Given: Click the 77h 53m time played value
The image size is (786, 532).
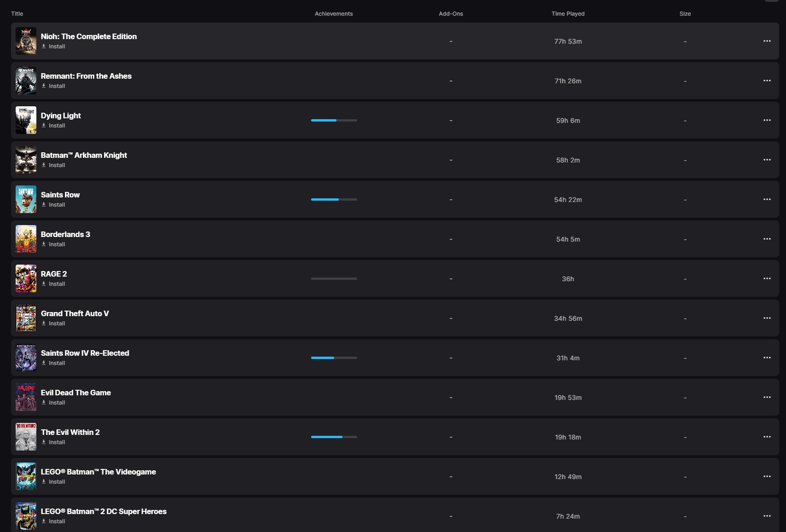Looking at the screenshot, I should [568, 41].
